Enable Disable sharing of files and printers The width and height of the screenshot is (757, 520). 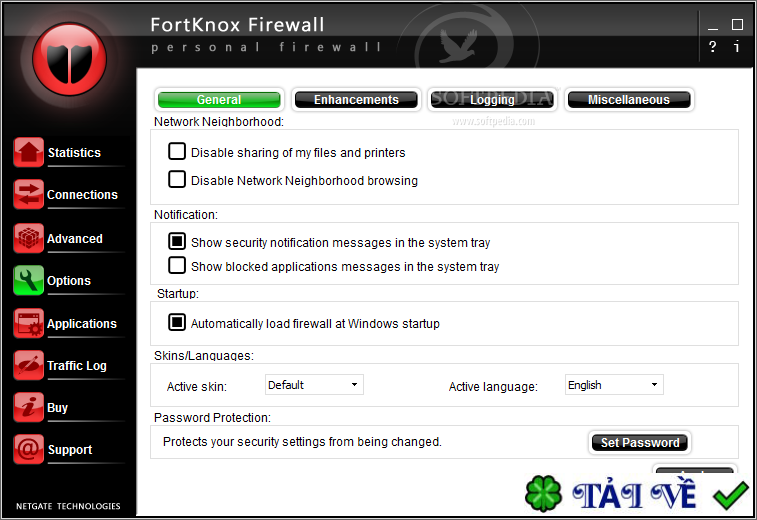177,151
